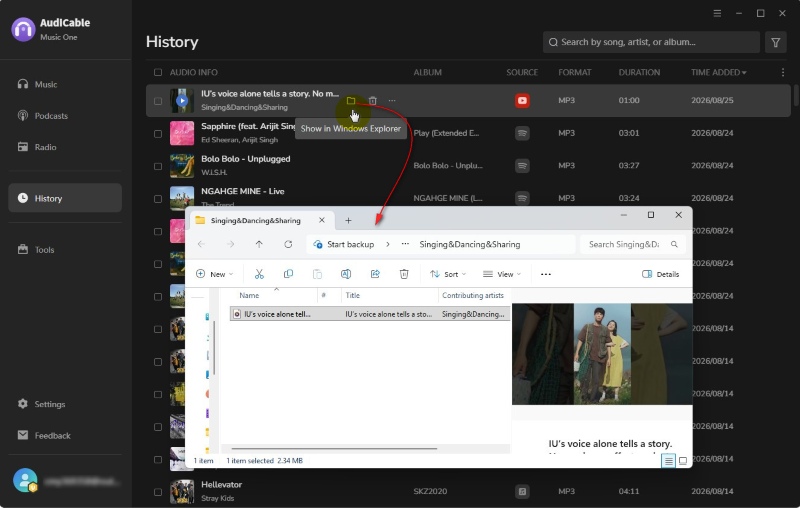Image resolution: width=800 pixels, height=508 pixels.
Task: Click the Copy icon in Explorer
Action: (x=288, y=274)
